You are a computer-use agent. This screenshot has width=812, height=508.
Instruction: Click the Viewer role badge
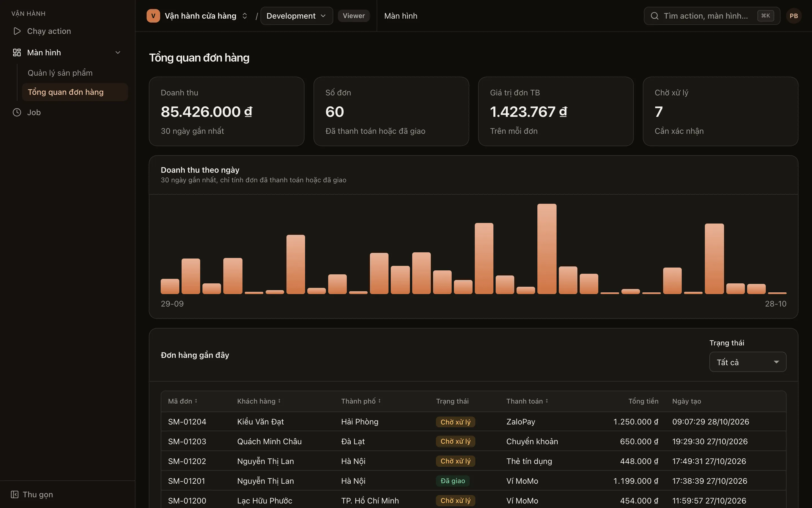354,16
